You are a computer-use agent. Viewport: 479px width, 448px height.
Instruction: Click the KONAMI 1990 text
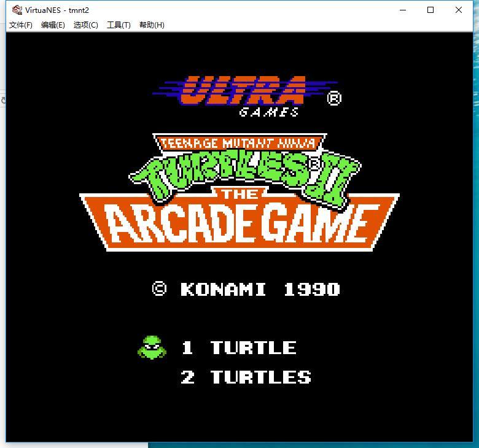pos(260,289)
